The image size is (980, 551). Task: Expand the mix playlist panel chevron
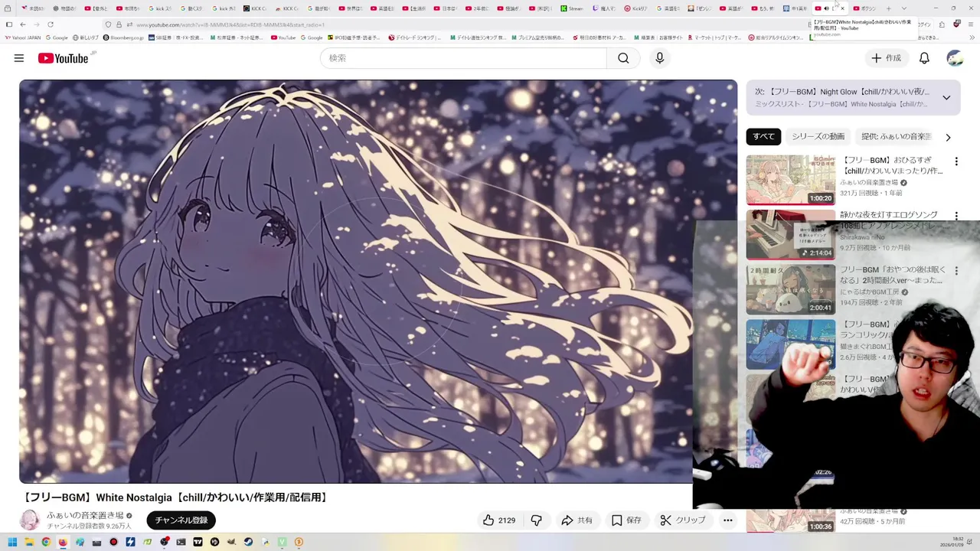pyautogui.click(x=946, y=97)
